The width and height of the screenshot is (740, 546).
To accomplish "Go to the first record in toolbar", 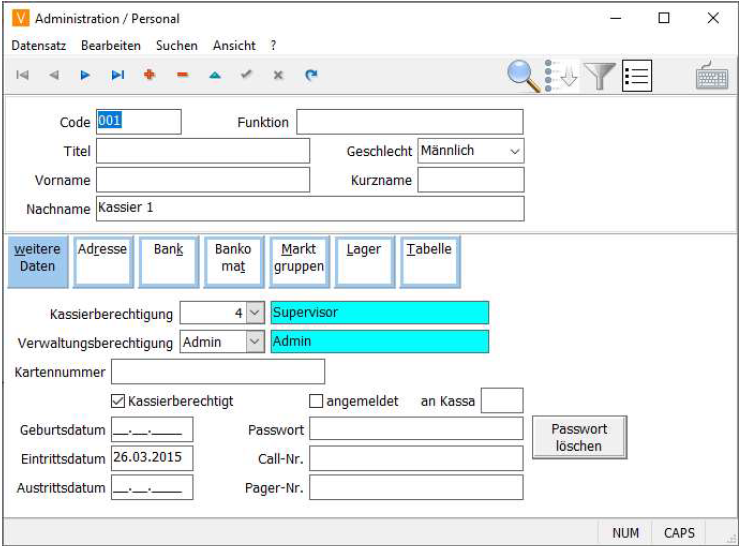I will [x=22, y=75].
